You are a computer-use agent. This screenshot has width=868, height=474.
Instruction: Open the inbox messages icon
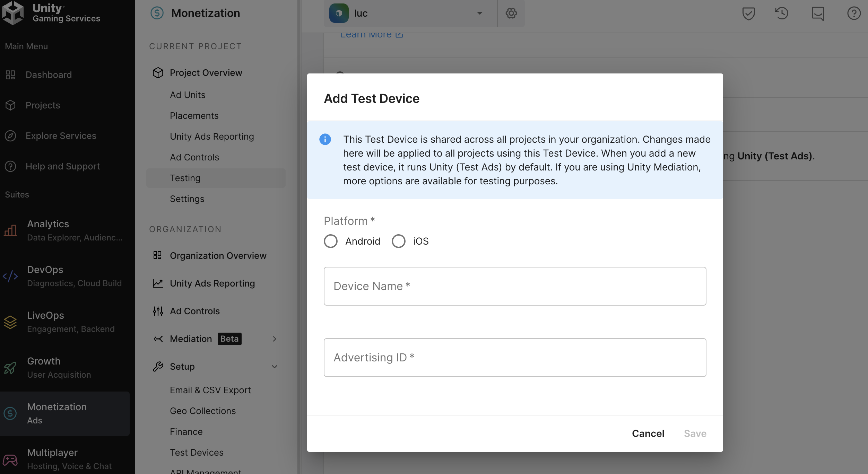click(818, 14)
